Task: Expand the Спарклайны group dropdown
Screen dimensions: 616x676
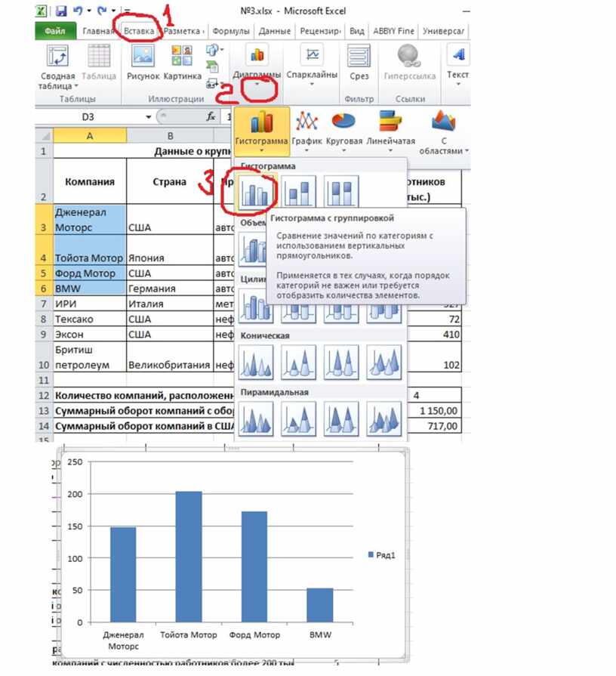Action: [313, 84]
